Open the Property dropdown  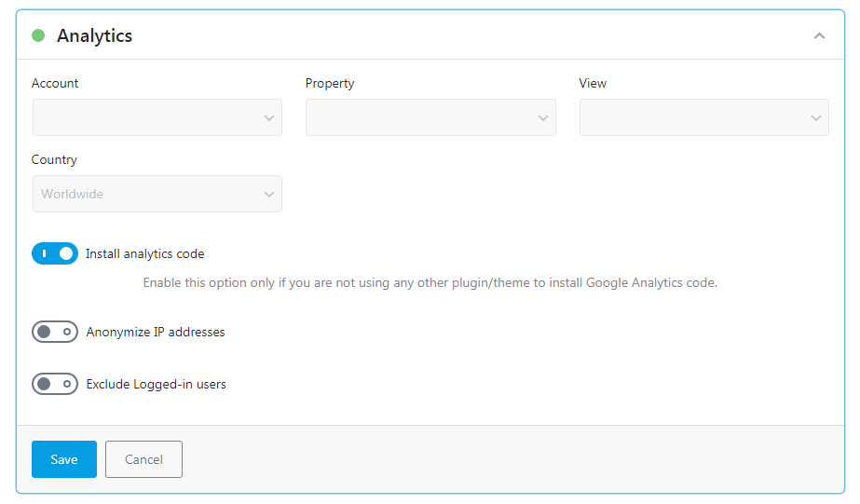click(430, 118)
